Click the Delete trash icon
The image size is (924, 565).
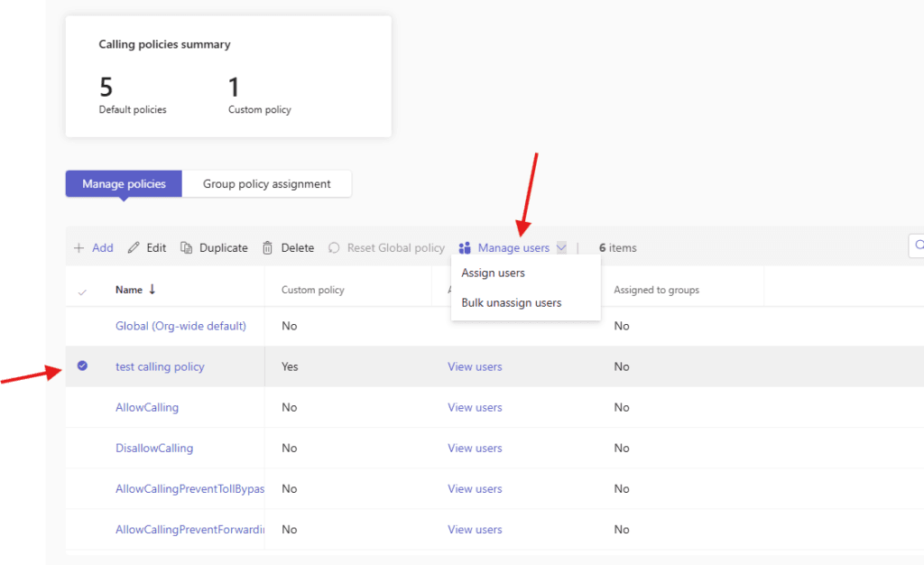pos(267,248)
